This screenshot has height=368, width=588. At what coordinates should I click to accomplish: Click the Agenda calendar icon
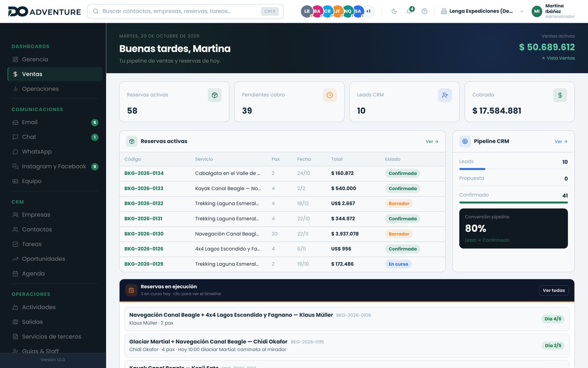[16, 274]
